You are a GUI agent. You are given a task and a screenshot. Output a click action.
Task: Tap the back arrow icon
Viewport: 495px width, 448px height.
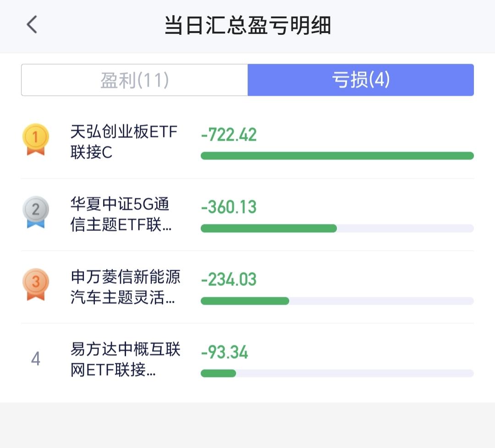[32, 25]
